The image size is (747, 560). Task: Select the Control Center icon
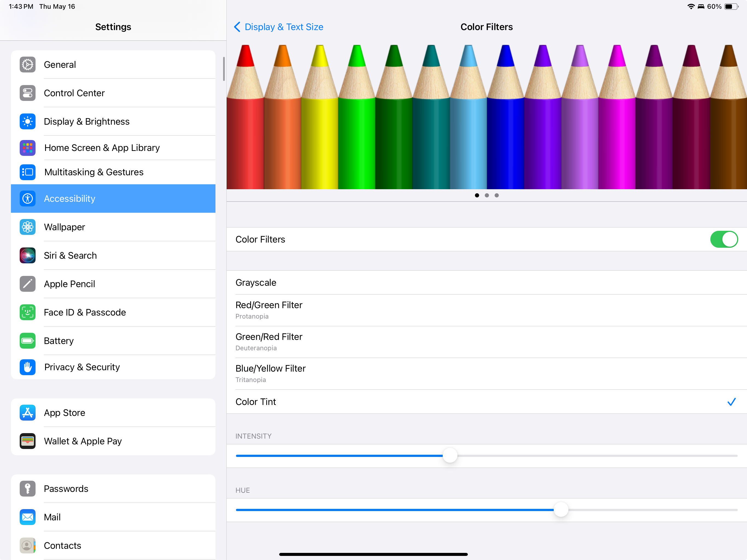27,93
